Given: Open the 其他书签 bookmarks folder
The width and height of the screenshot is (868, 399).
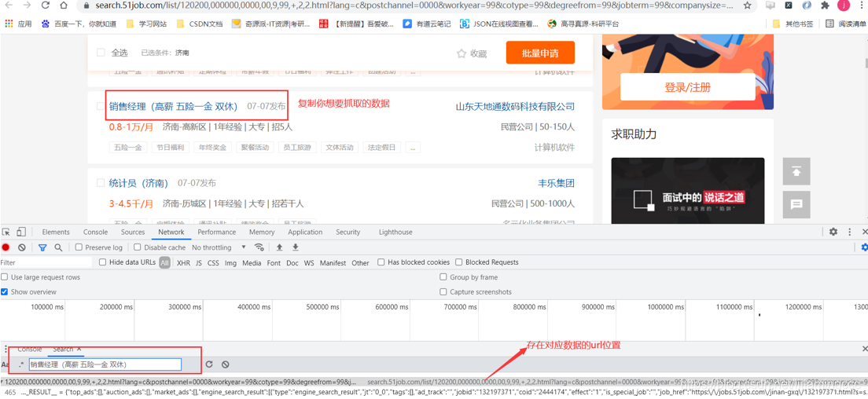Looking at the screenshot, I should [x=793, y=24].
